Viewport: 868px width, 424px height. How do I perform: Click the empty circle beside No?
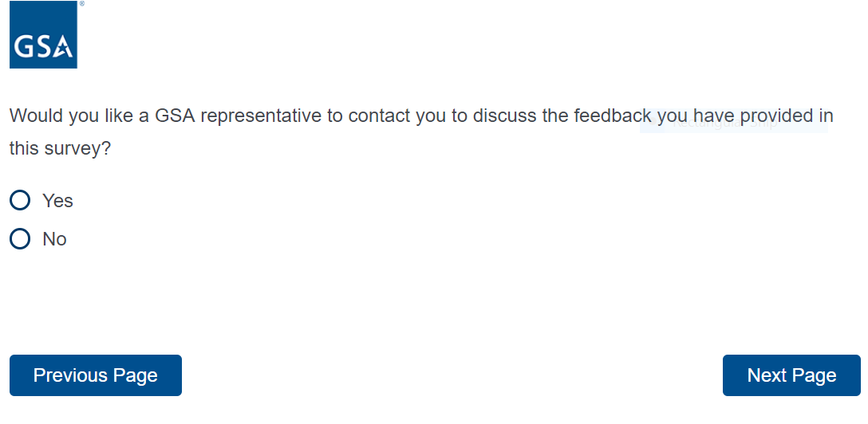pos(20,238)
